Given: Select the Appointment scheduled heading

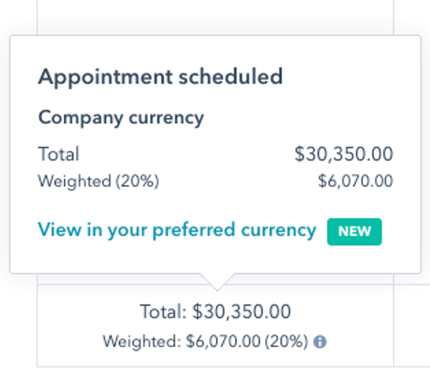Looking at the screenshot, I should [x=160, y=78].
